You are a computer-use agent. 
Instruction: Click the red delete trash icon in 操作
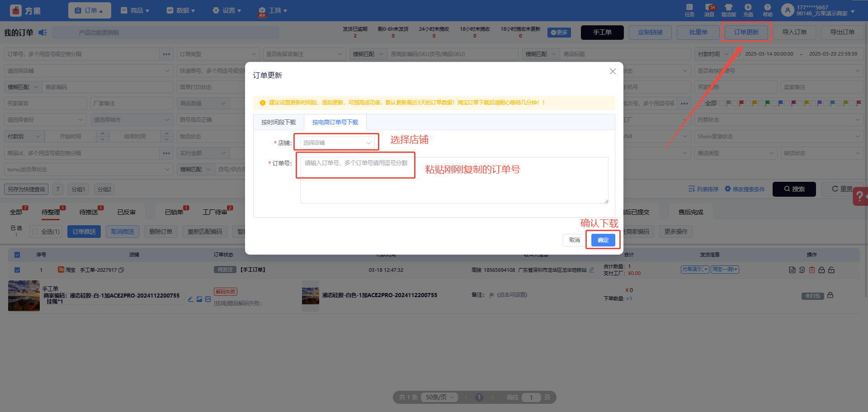coord(812,270)
